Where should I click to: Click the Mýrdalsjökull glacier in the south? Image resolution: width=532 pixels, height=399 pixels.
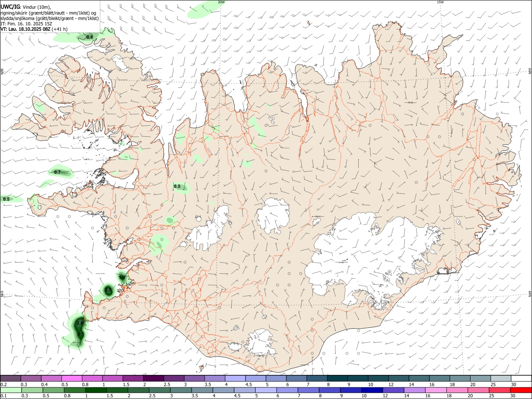point(260,343)
